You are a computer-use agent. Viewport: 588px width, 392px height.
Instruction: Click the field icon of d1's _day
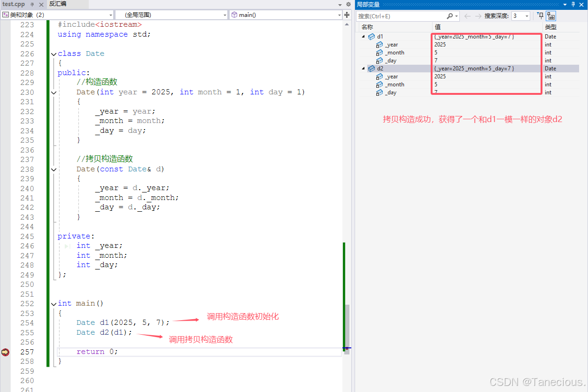379,61
